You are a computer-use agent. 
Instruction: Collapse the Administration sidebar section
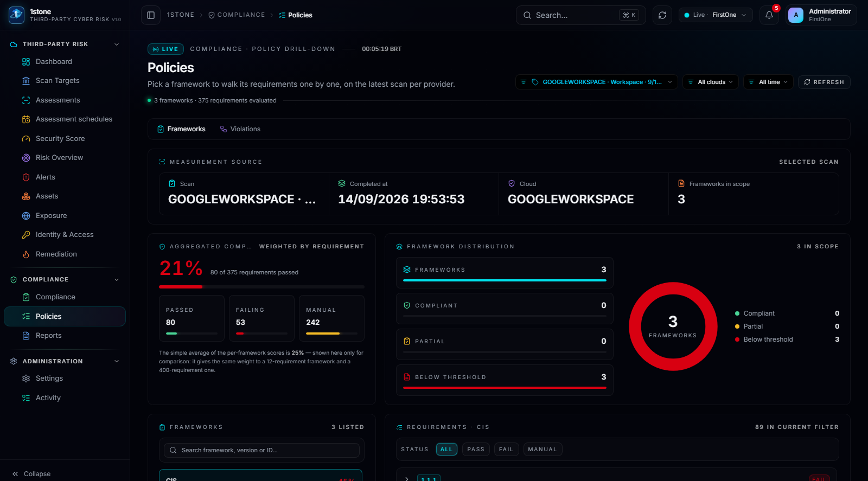pyautogui.click(x=117, y=361)
